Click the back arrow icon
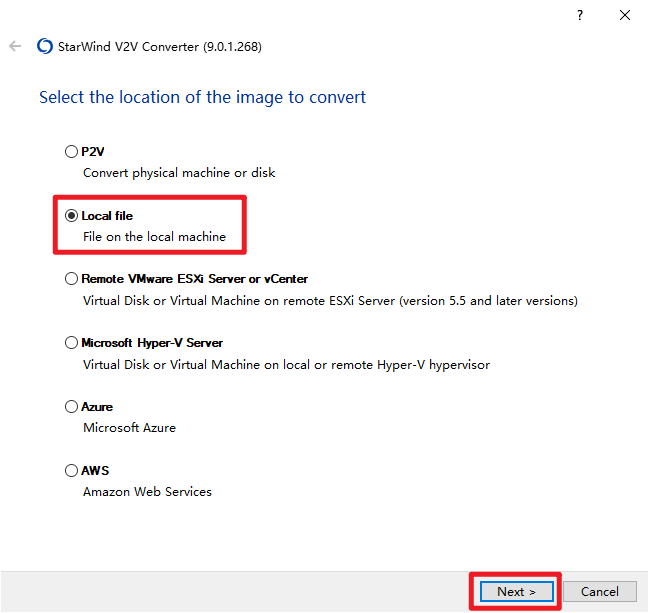This screenshot has width=649, height=613. tap(15, 46)
